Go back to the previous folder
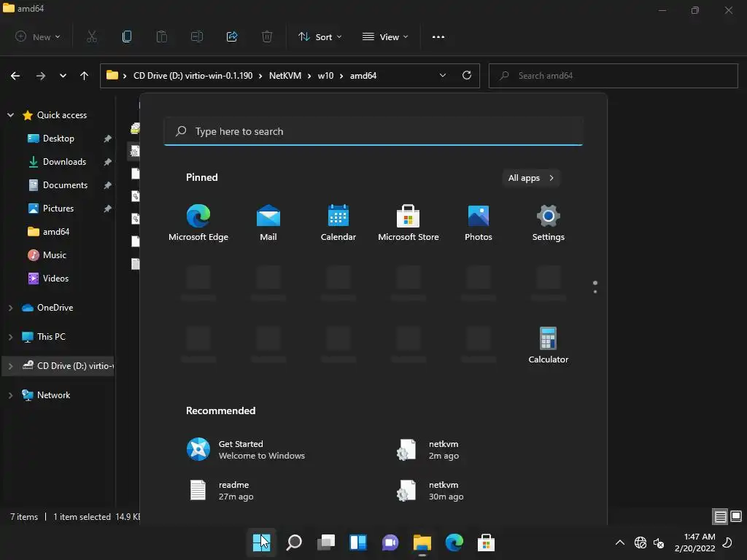Image resolution: width=747 pixels, height=560 pixels. pos(15,76)
